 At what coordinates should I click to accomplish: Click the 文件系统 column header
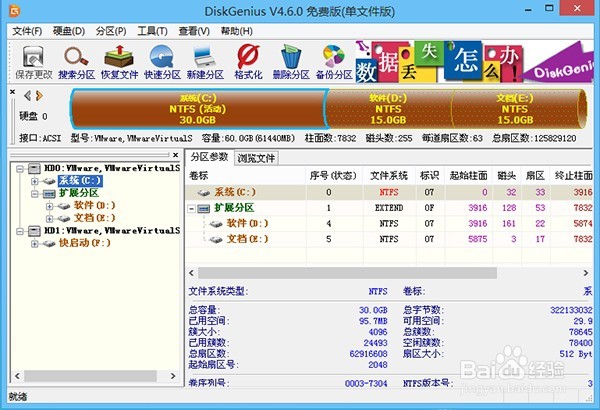tap(389, 176)
